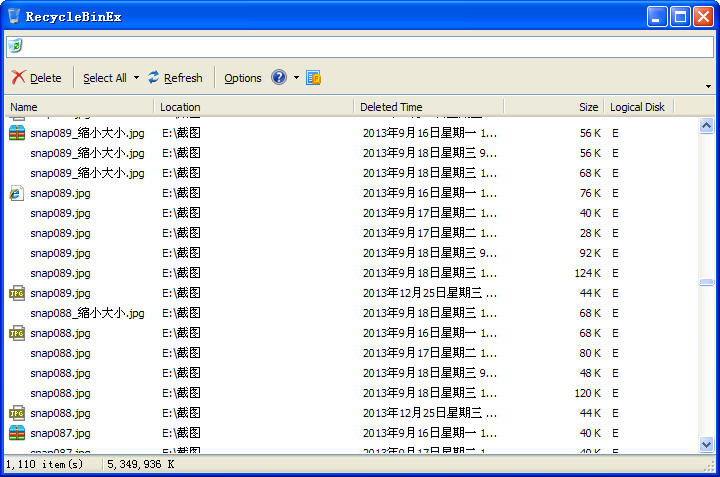The height and width of the screenshot is (477, 720).
Task: Click the archive icon next to snap087.jpg
Action: (17, 433)
